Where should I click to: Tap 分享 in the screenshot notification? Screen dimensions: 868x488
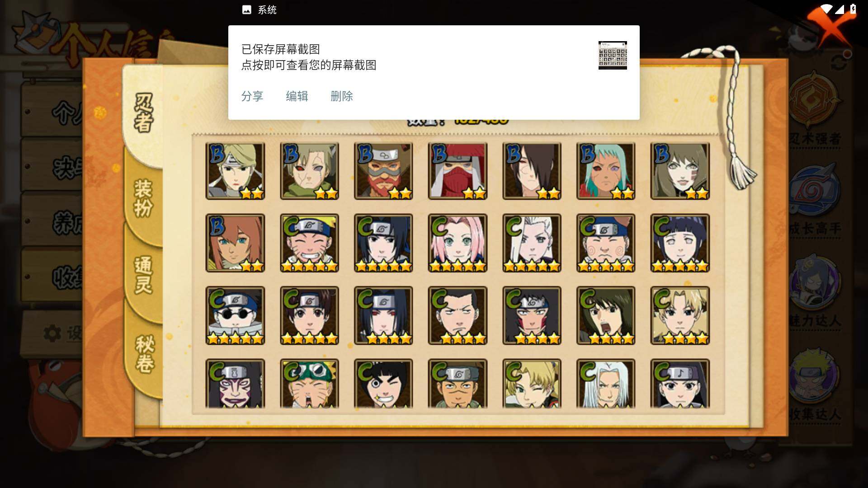point(252,96)
